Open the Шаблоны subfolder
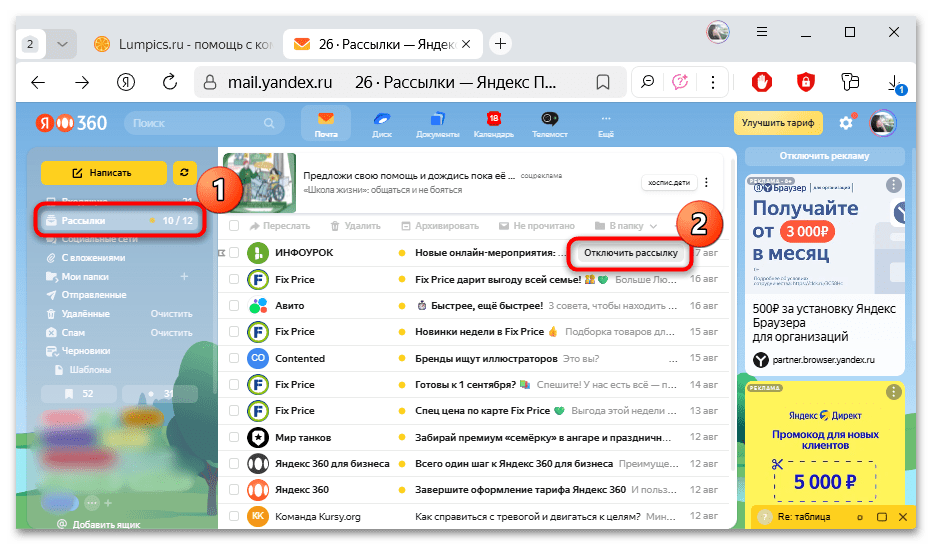Viewport: 932px width, 545px height. [x=90, y=370]
